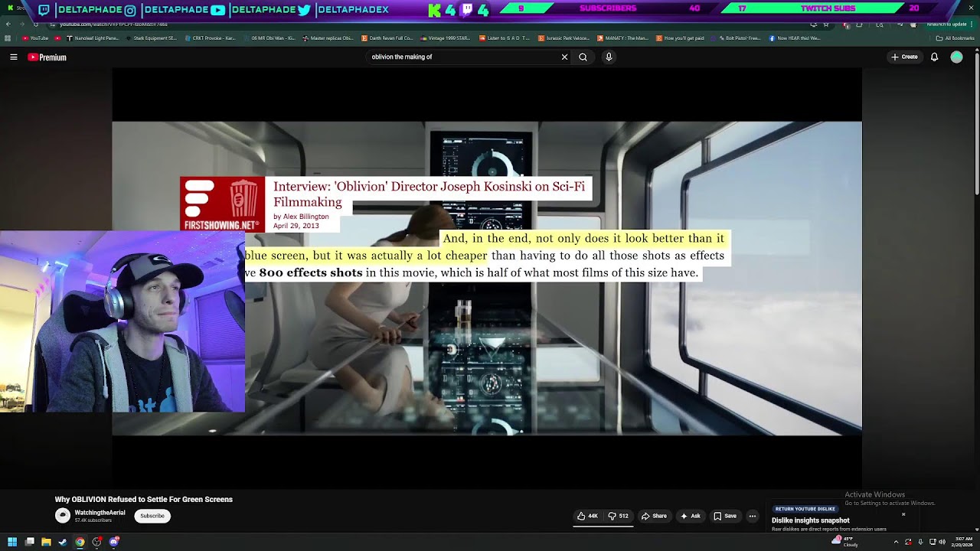980x551 pixels.
Task: Click the browser address bar URL
Action: pos(114,24)
